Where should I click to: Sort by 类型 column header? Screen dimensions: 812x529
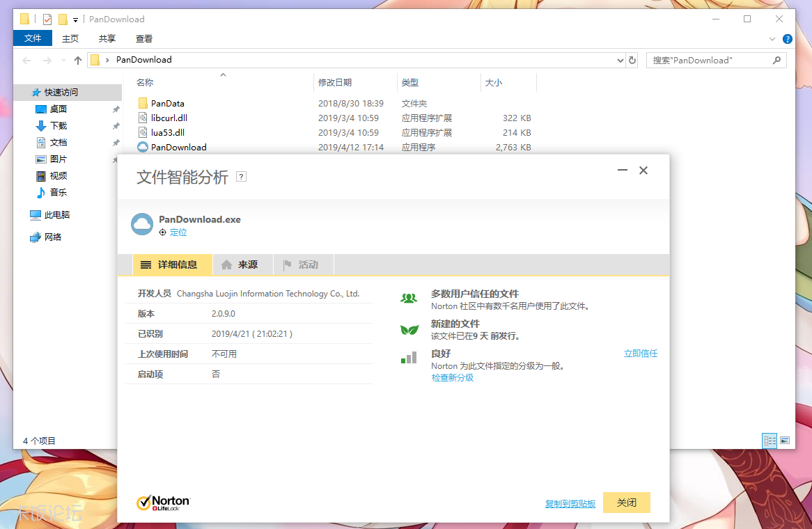pos(410,82)
